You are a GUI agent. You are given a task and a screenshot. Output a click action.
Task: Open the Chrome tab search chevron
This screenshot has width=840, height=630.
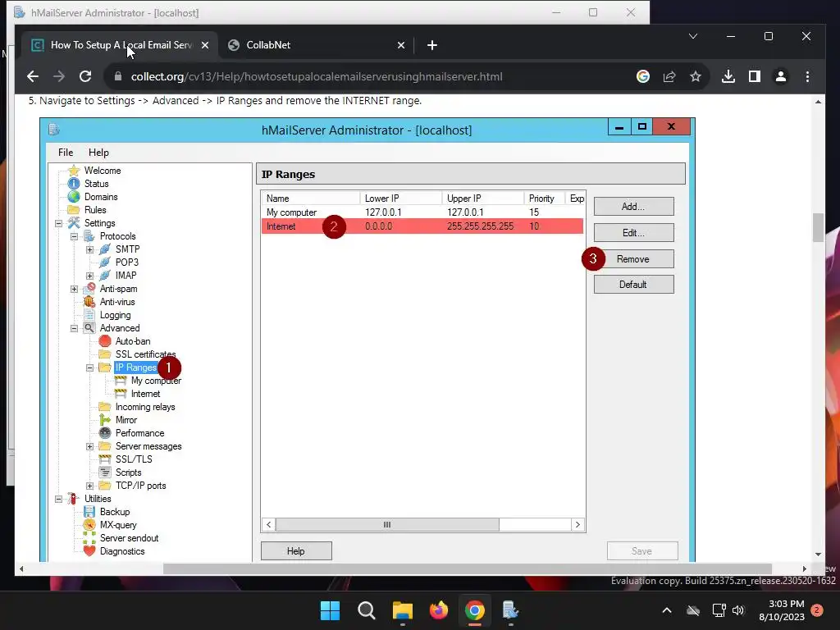[692, 36]
